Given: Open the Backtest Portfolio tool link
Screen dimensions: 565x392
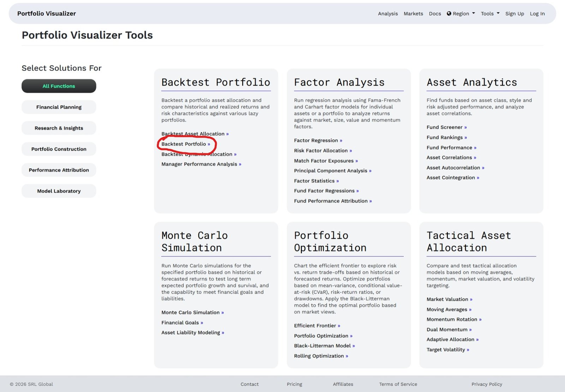Looking at the screenshot, I should tap(186, 144).
